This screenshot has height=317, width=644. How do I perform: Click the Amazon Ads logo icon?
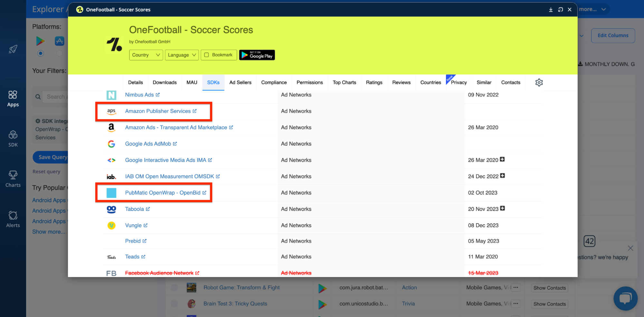coord(111,128)
